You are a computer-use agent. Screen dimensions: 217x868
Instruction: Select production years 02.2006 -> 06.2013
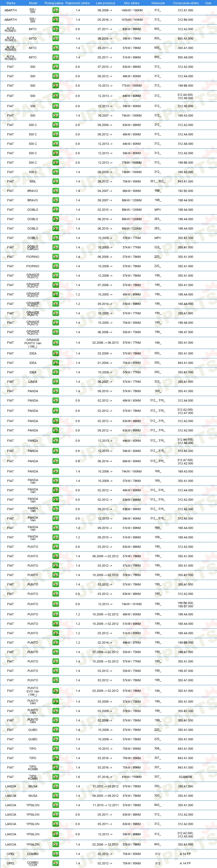(105, 343)
